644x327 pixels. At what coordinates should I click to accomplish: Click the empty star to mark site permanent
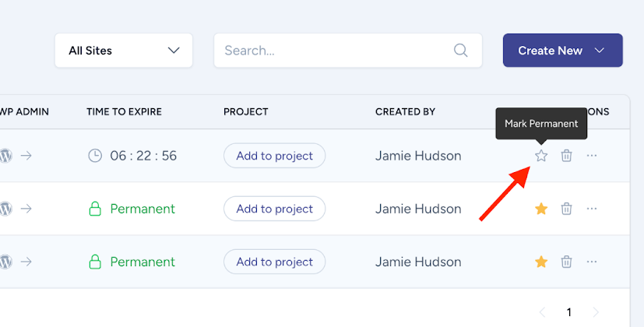pos(541,156)
